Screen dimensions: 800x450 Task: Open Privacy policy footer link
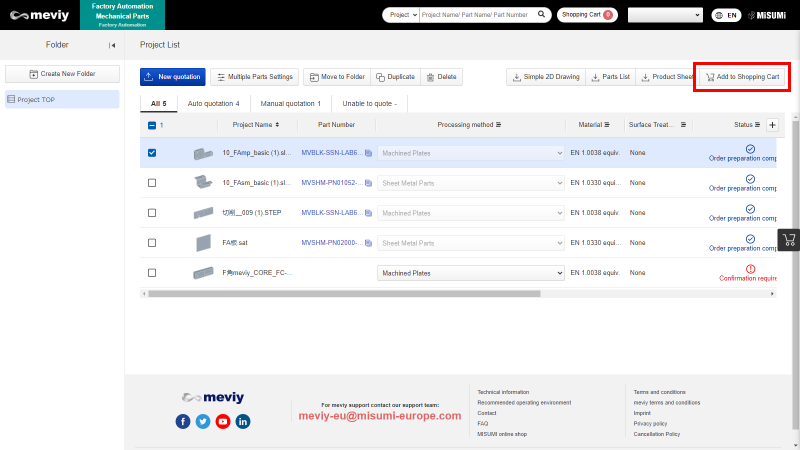pos(651,423)
